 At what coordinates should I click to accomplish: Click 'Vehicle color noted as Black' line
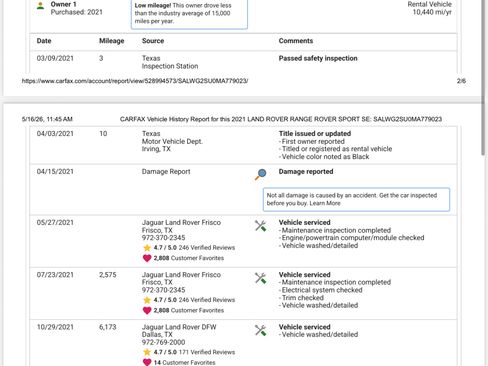[x=324, y=157]
